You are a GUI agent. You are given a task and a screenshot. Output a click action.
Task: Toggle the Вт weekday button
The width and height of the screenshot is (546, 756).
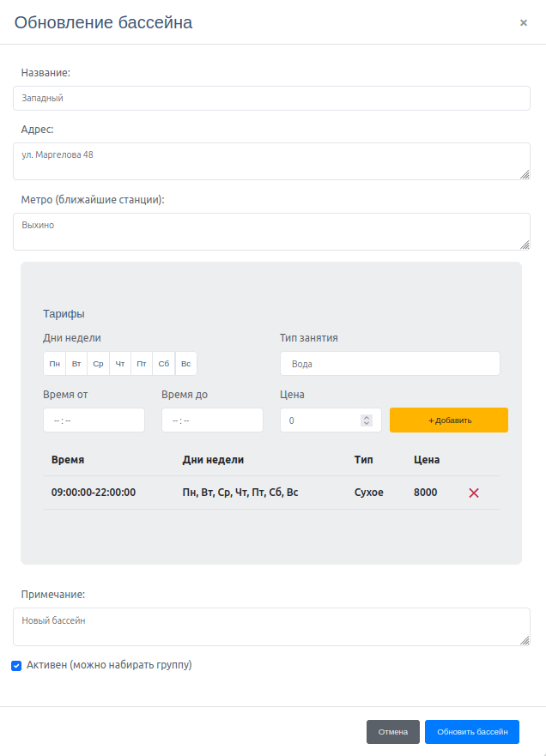point(76,364)
